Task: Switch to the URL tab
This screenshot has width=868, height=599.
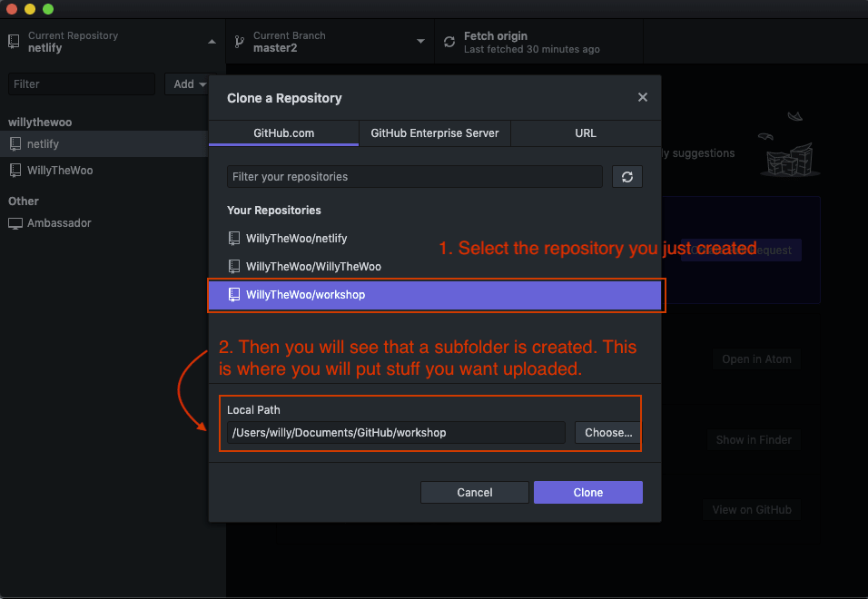Action: [586, 133]
